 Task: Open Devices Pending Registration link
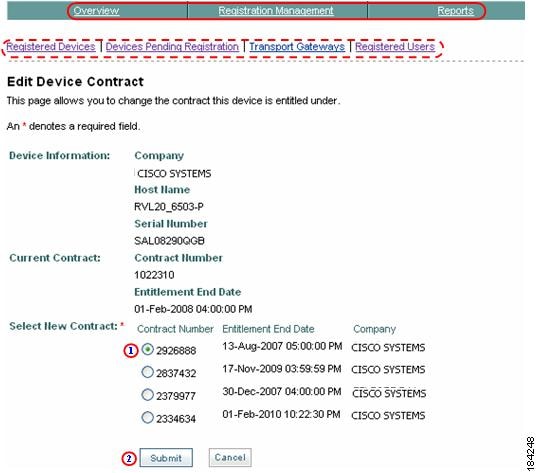tap(172, 47)
